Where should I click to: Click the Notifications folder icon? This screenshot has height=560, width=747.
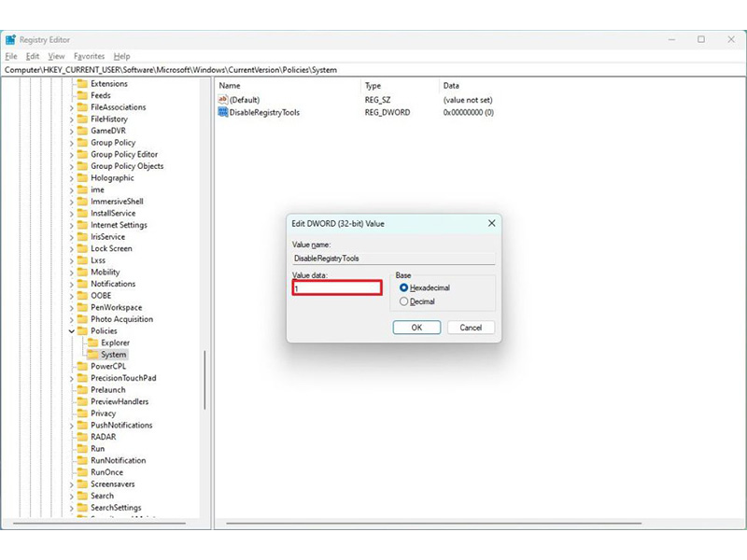tap(82, 284)
